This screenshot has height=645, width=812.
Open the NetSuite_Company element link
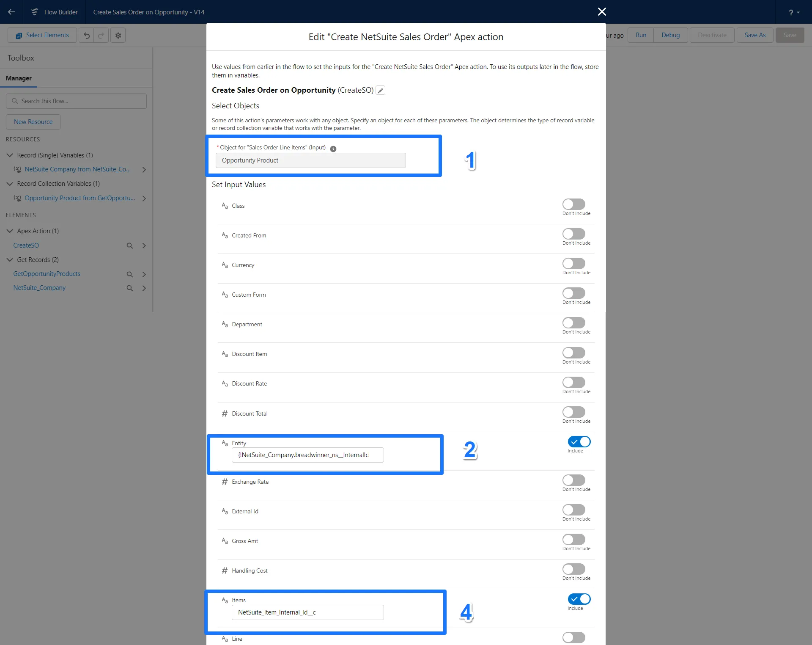coord(39,288)
